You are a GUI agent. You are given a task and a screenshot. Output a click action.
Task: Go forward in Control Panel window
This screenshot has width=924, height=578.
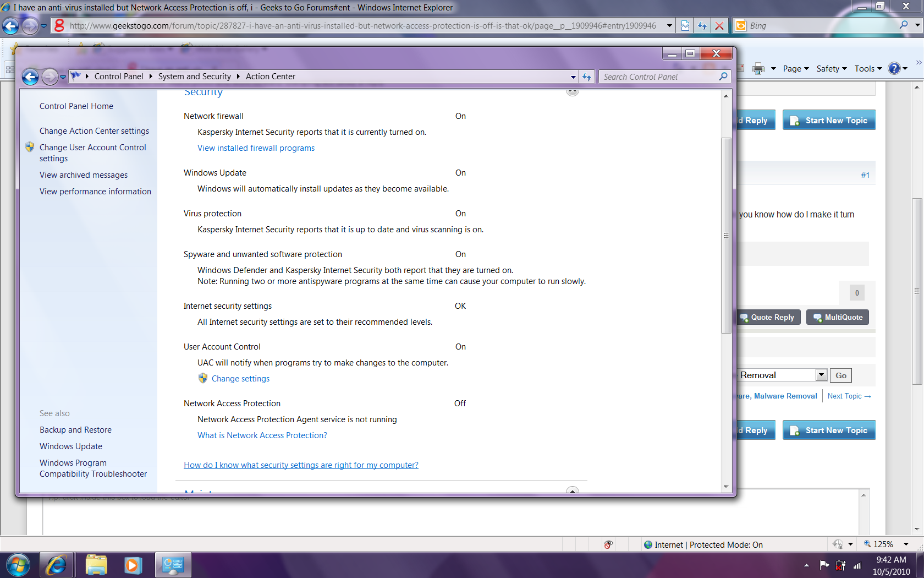(x=50, y=77)
